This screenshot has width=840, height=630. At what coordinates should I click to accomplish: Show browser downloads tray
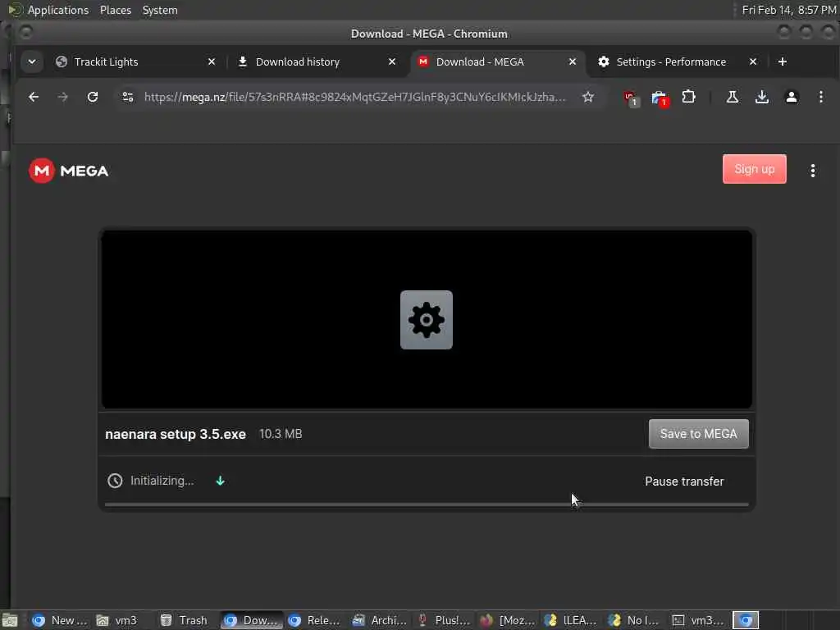pos(762,97)
